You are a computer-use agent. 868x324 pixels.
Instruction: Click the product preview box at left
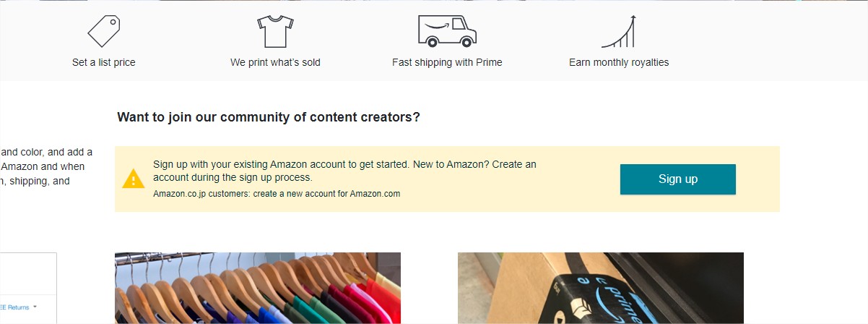click(28, 288)
